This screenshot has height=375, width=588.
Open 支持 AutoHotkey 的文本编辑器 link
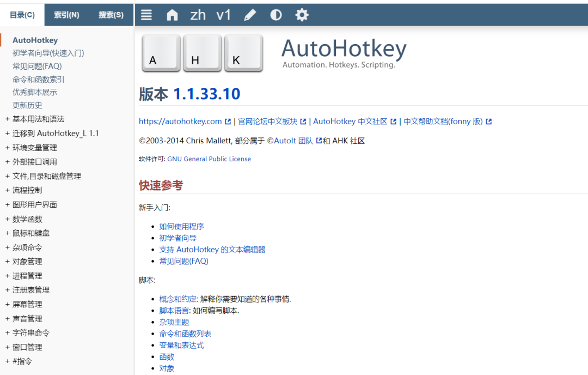[x=212, y=250]
